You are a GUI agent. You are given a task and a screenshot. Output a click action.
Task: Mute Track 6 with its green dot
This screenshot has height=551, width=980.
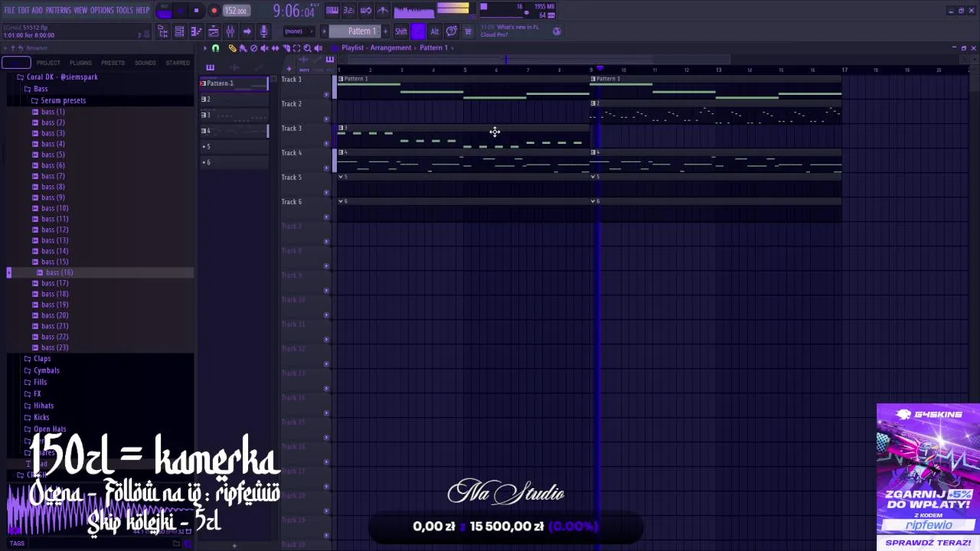pos(327,217)
